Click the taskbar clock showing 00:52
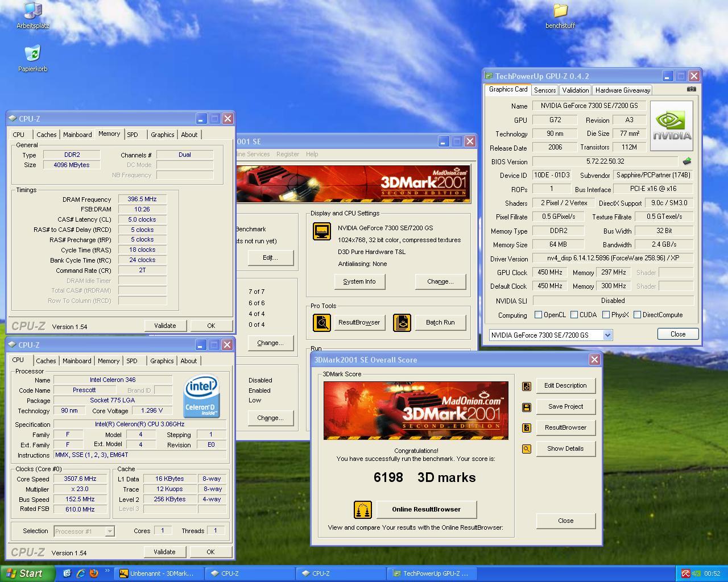 coord(712,573)
